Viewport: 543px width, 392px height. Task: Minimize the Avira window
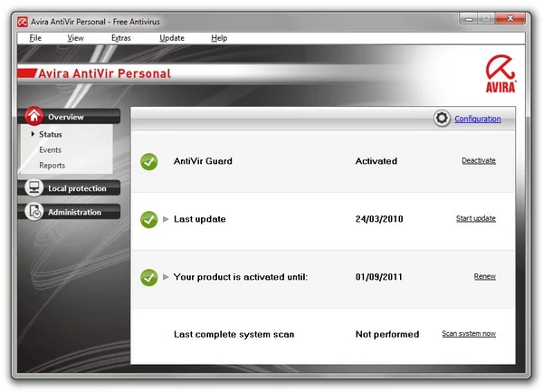[x=469, y=18]
